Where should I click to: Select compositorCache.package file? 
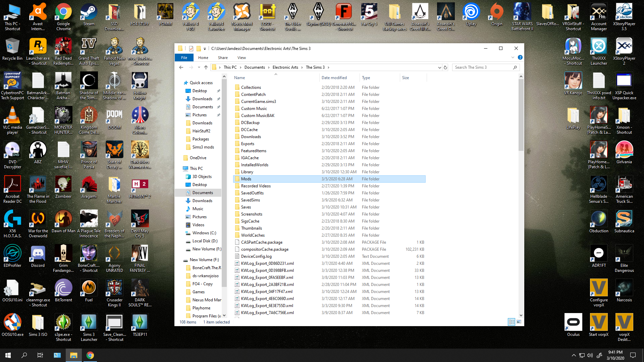(x=265, y=249)
